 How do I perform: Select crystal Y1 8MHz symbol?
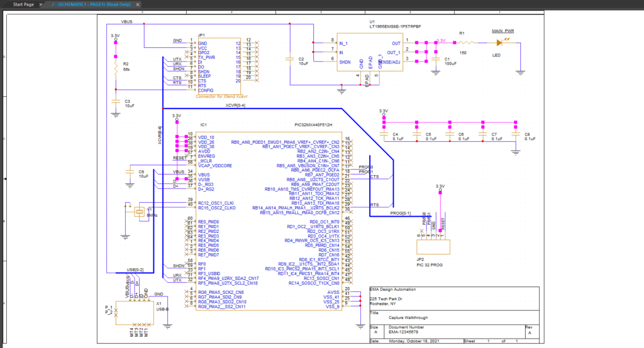pyautogui.click(x=140, y=212)
